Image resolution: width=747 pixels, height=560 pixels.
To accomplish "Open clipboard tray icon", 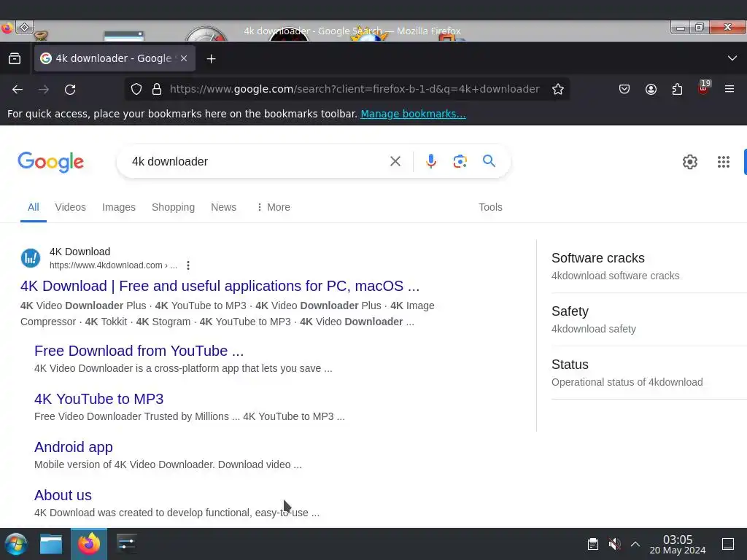I will click(592, 544).
